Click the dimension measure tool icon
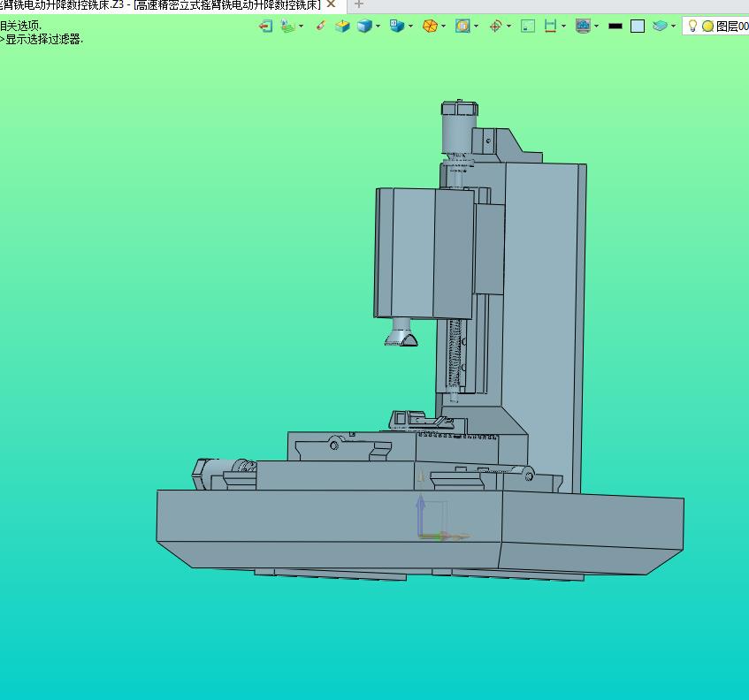The image size is (749, 700). [x=550, y=27]
